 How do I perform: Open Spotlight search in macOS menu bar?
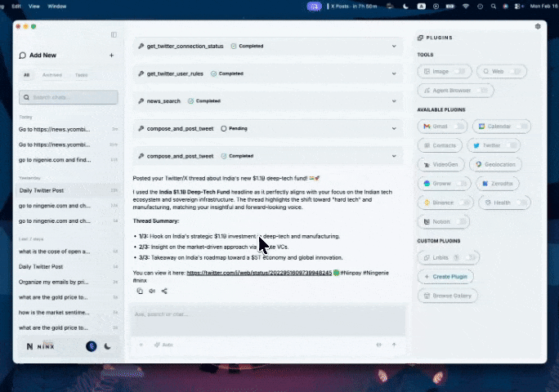[494, 6]
